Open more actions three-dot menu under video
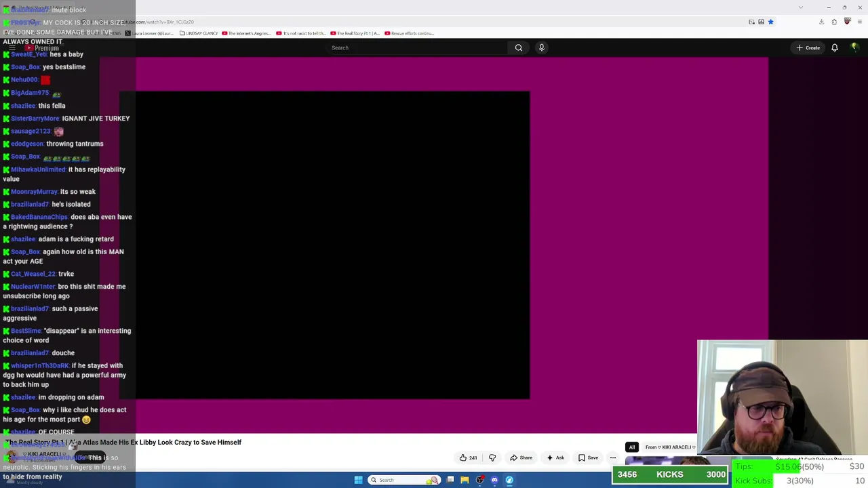Image resolution: width=868 pixels, height=488 pixels. point(613,457)
